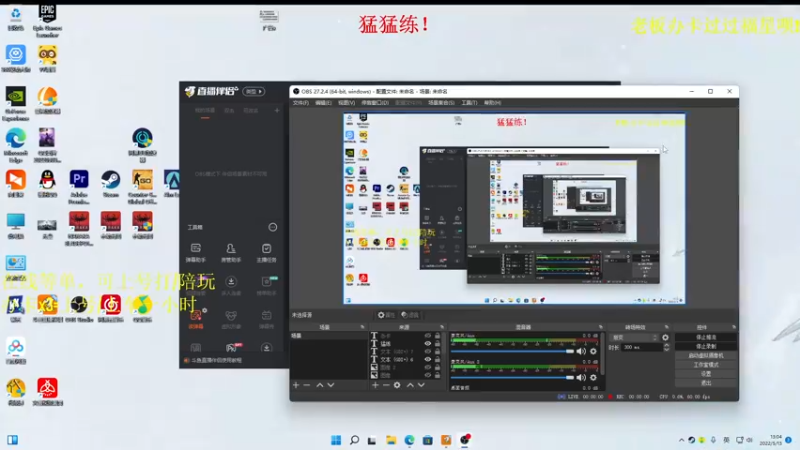The width and height of the screenshot is (800, 450).
Task: Open the 淡变 scene transition dropdown
Action: (635, 337)
